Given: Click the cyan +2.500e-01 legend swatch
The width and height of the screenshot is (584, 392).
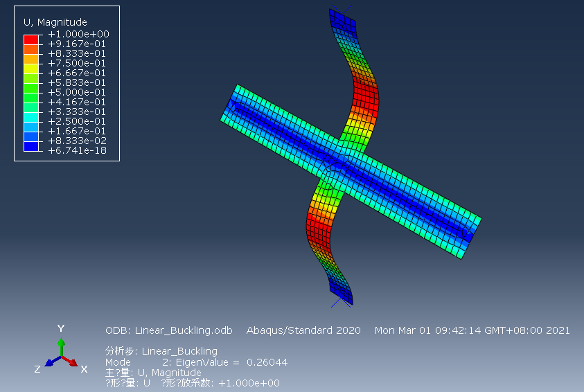Looking at the screenshot, I should tap(31, 117).
